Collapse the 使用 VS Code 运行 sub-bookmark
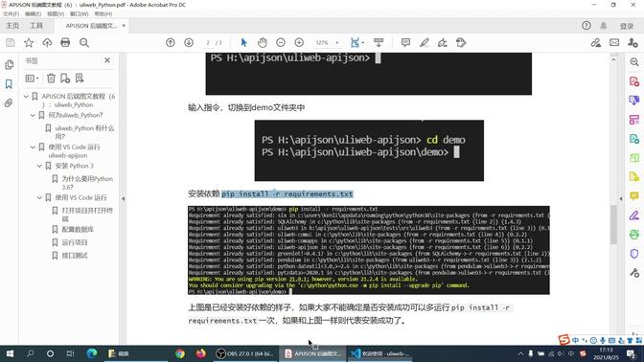Viewport: 644px width, 362px height. (x=39, y=197)
